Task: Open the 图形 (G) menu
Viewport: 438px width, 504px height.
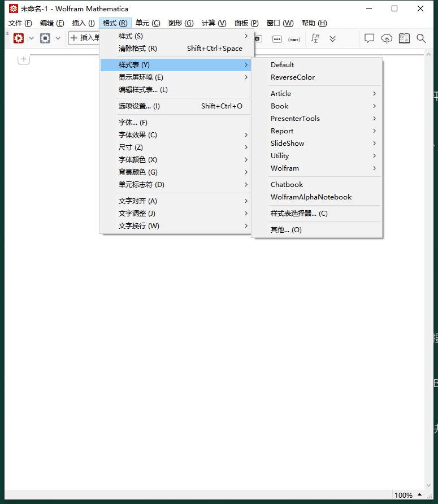Action: 181,23
